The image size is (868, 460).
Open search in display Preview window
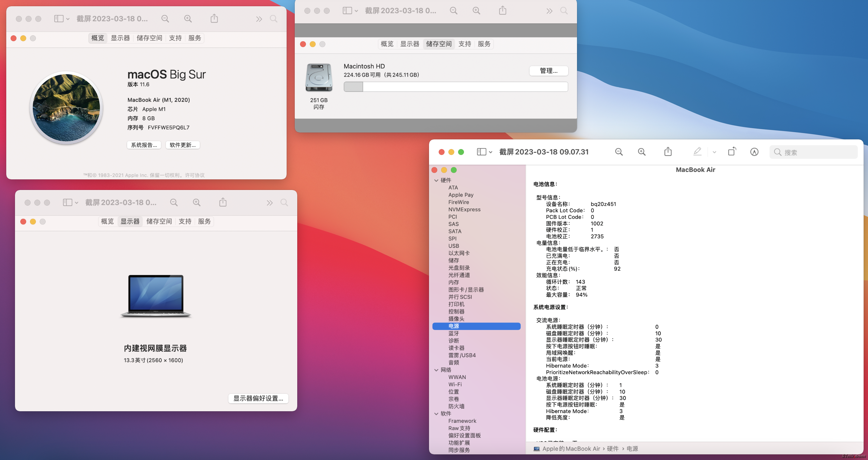pos(284,203)
